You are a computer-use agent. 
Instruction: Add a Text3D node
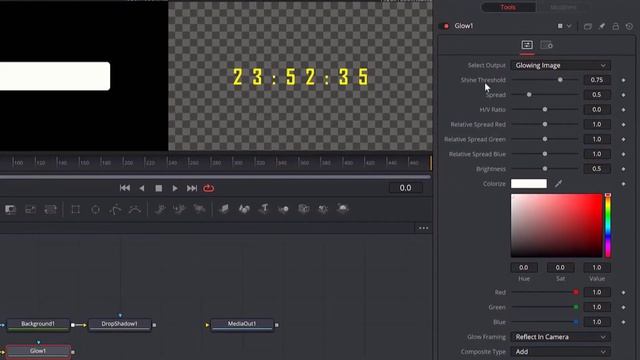pos(264,209)
